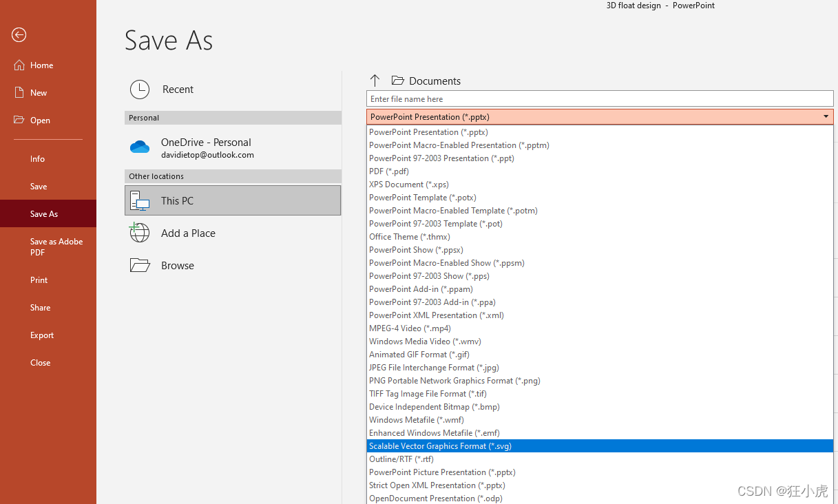Viewport: 838px width, 504px height.
Task: Click Browse to pick a folder
Action: [x=233, y=265]
